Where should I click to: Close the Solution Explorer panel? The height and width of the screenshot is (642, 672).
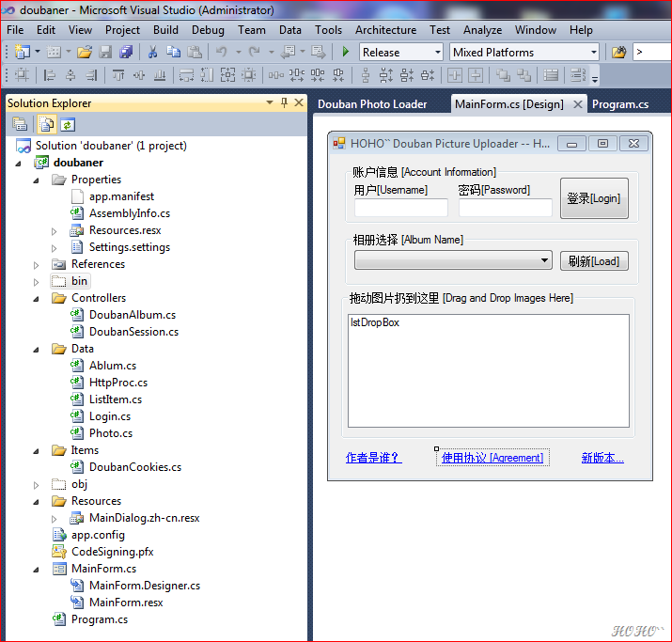click(x=299, y=102)
